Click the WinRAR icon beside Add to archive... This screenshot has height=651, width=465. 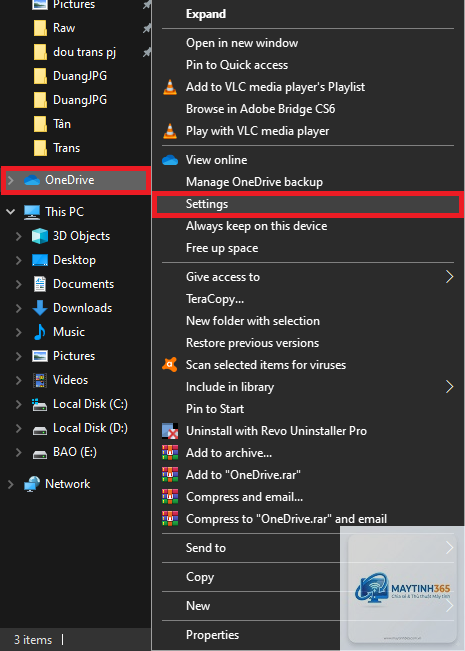pos(170,453)
